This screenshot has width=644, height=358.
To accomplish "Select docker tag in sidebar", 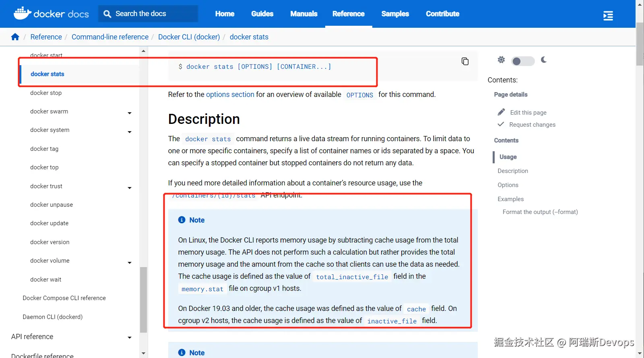I will [x=44, y=149].
